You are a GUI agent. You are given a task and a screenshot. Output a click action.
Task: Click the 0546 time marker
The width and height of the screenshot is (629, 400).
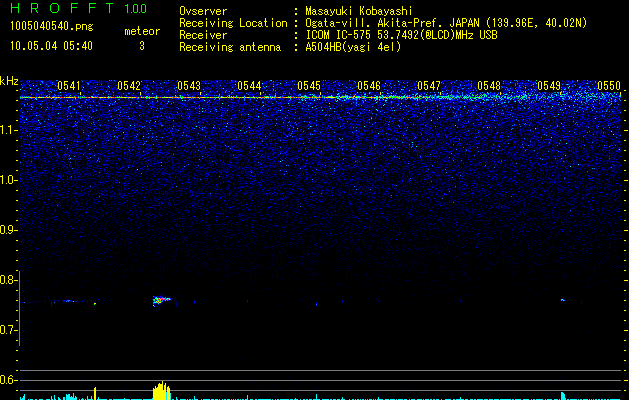[369, 86]
